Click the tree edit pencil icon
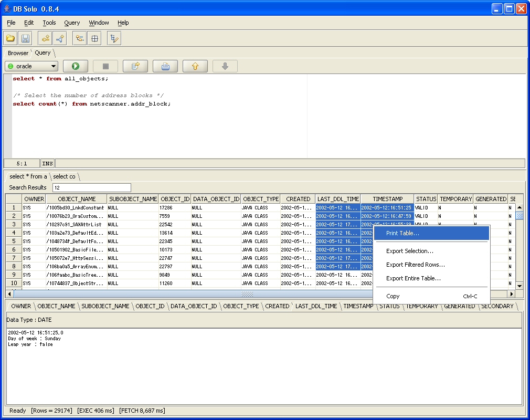The width and height of the screenshot is (530, 420). (x=114, y=38)
